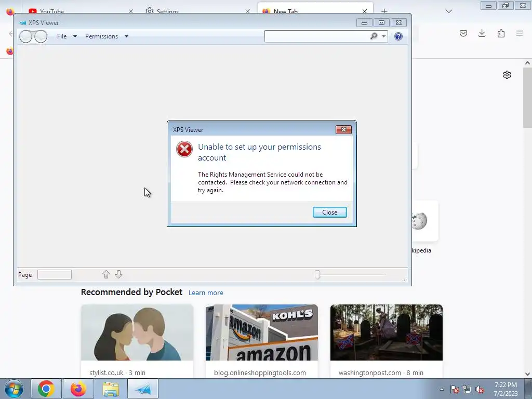This screenshot has width=532, height=399.
Task: Click the muted volume tray icon
Action: tap(480, 389)
